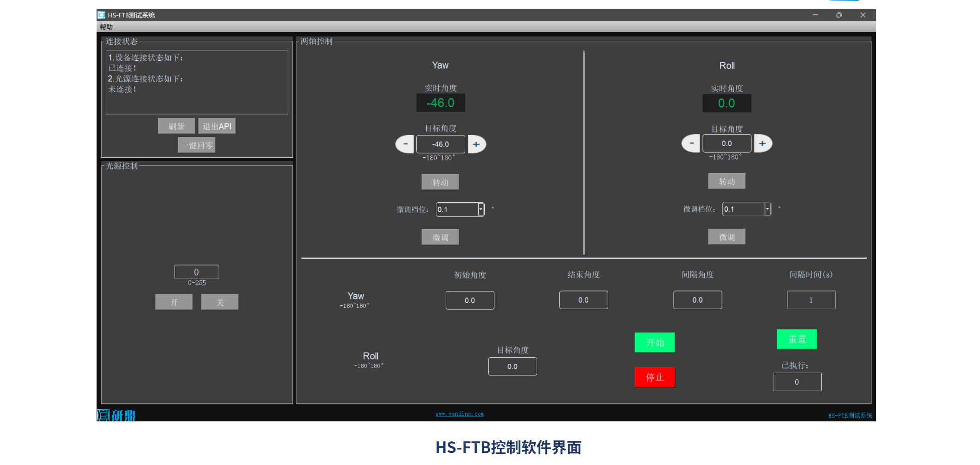
Task: Click the green 重置 reset button
Action: tap(797, 339)
